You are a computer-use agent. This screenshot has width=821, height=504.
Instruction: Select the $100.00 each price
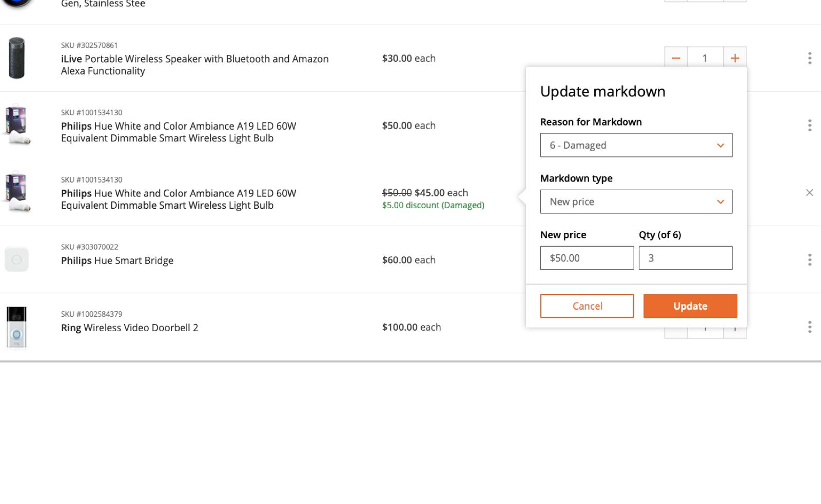pos(412,327)
